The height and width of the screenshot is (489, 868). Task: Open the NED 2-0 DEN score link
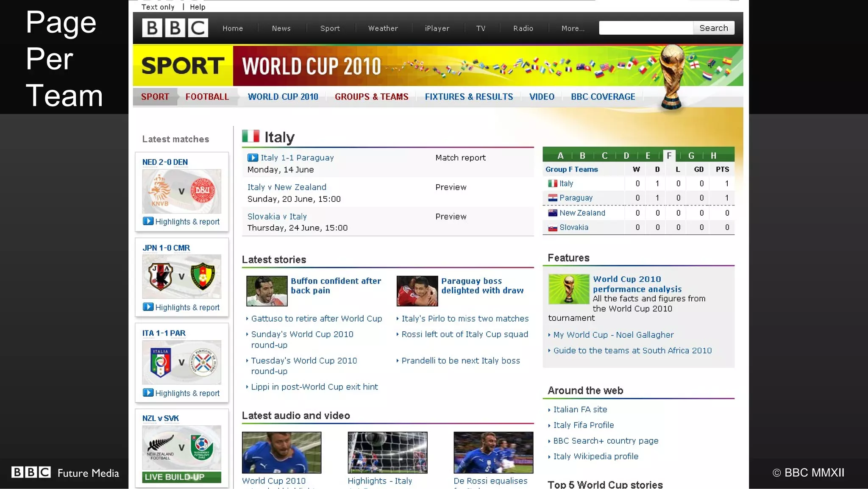[x=165, y=162]
